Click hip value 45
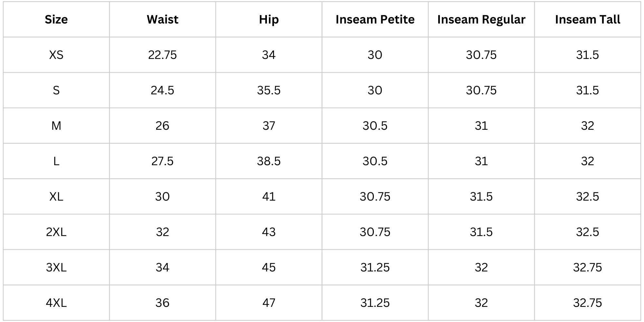644x322 pixels. (x=269, y=268)
